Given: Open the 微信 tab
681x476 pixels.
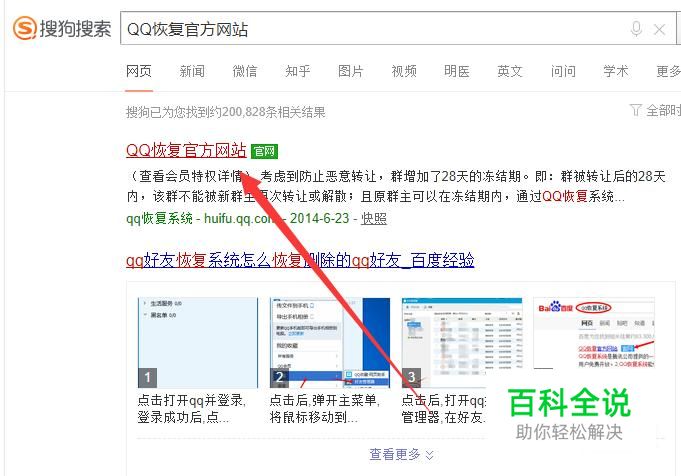Looking at the screenshot, I should click(245, 71).
